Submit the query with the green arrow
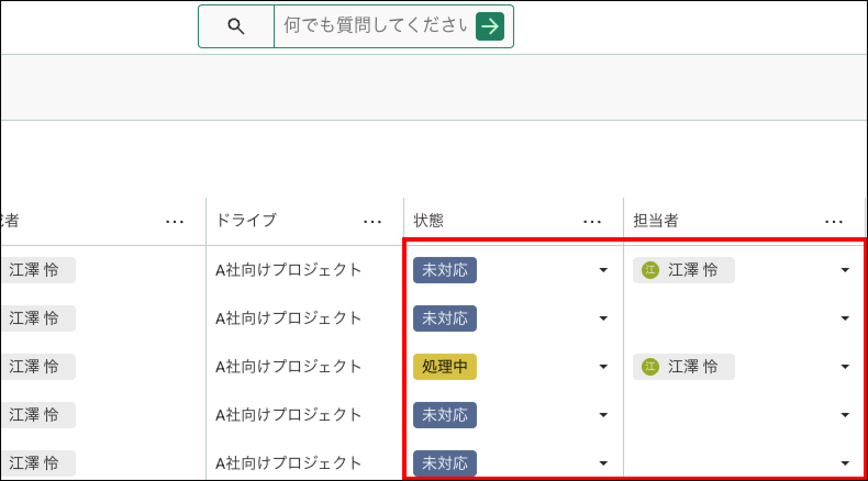 tap(489, 26)
